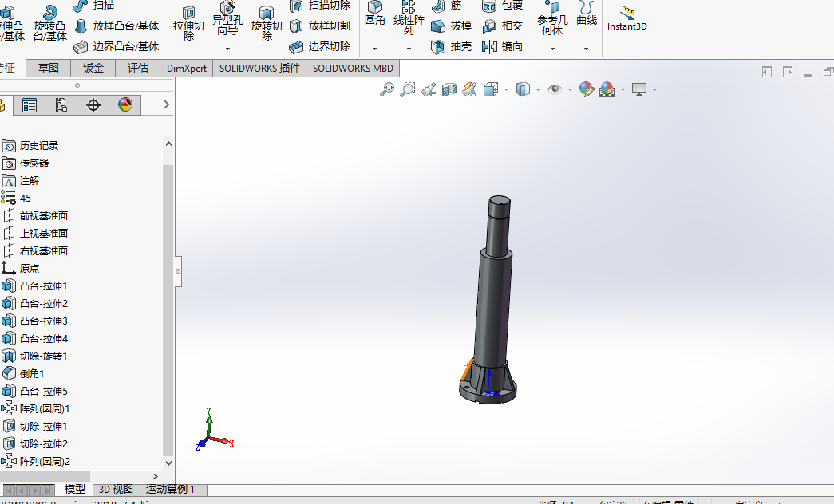Expand Display Style dropdown arrow

[538, 90]
